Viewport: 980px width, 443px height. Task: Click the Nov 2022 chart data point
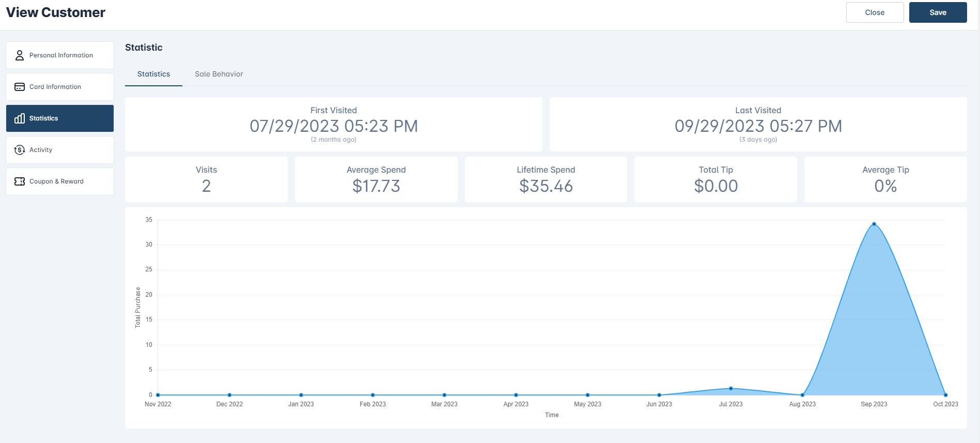[x=158, y=395]
